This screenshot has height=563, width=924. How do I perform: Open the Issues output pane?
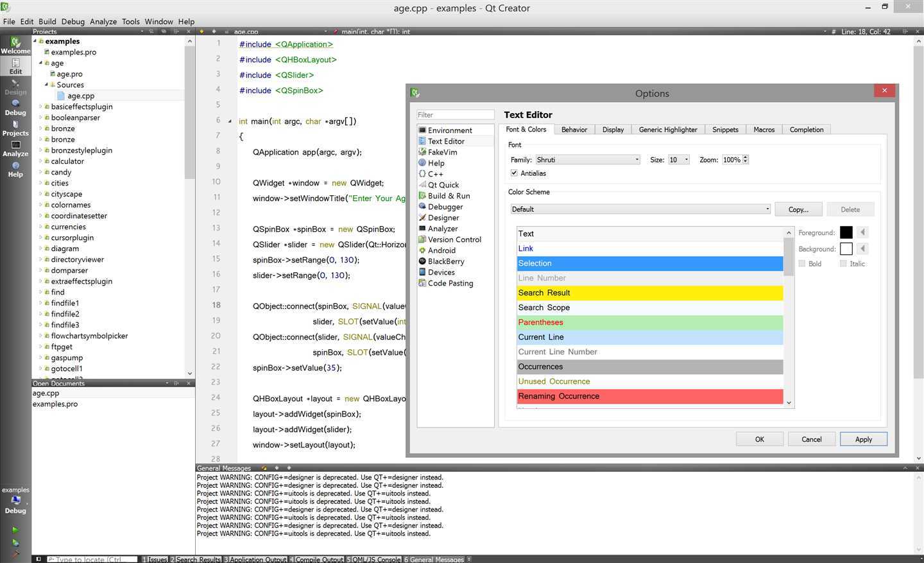coord(154,559)
